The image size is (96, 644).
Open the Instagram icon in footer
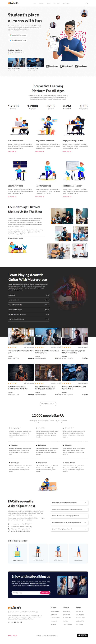pos(12,622)
